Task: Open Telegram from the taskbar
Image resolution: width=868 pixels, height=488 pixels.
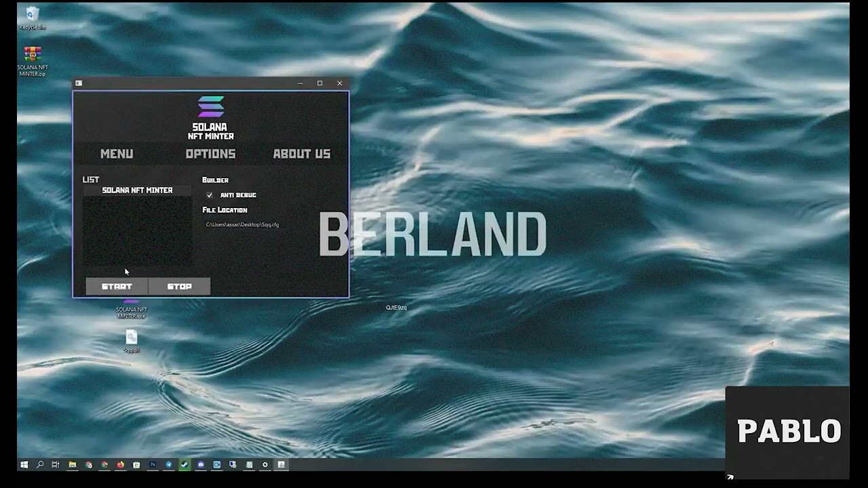Action: coord(169,465)
